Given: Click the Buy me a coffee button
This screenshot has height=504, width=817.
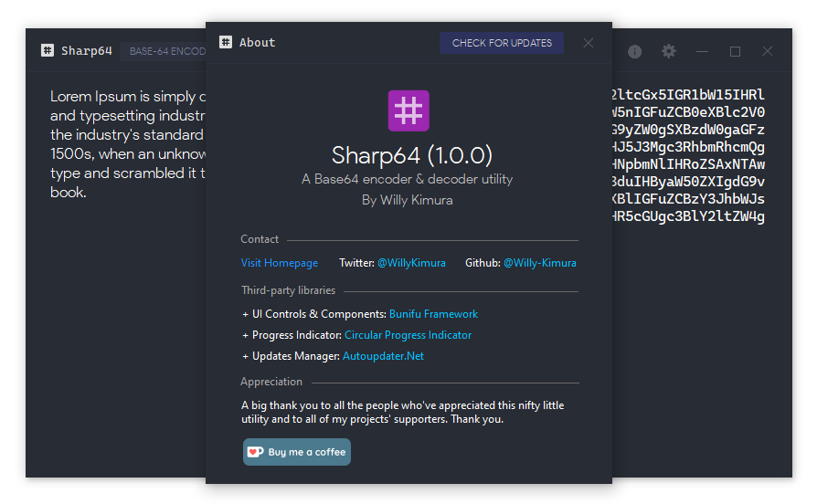Looking at the screenshot, I should pos(297,452).
